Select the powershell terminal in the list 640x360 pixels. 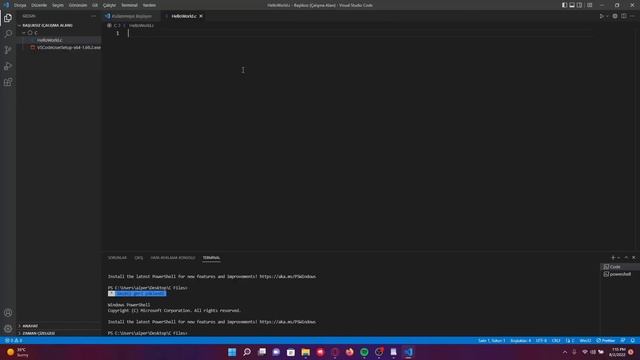tap(620, 274)
